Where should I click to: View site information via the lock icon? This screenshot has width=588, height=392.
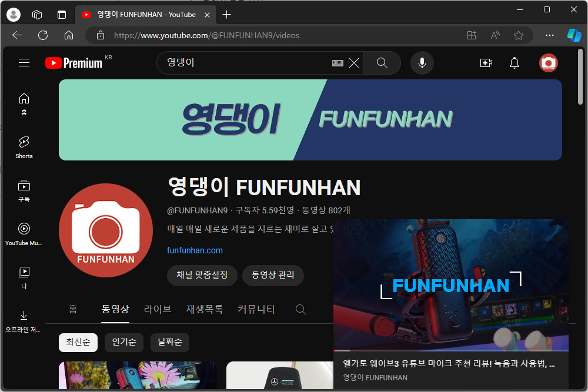click(x=101, y=35)
